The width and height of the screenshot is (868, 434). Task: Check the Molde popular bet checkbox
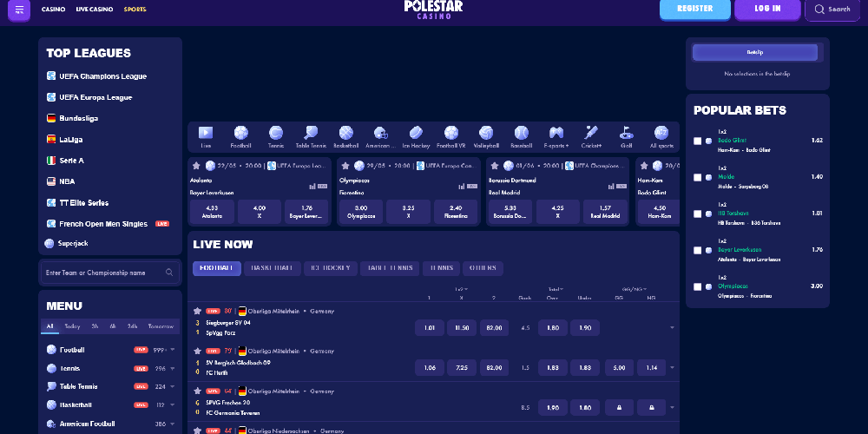[x=698, y=177]
